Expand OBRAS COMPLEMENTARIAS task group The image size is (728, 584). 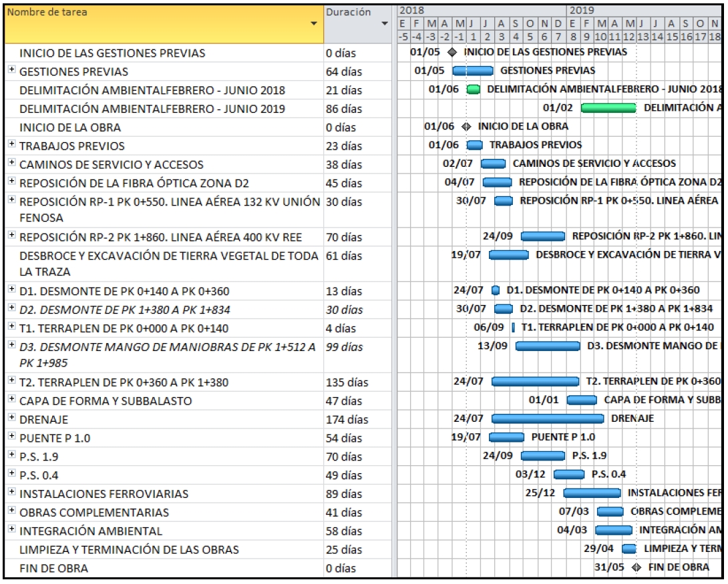[11, 510]
